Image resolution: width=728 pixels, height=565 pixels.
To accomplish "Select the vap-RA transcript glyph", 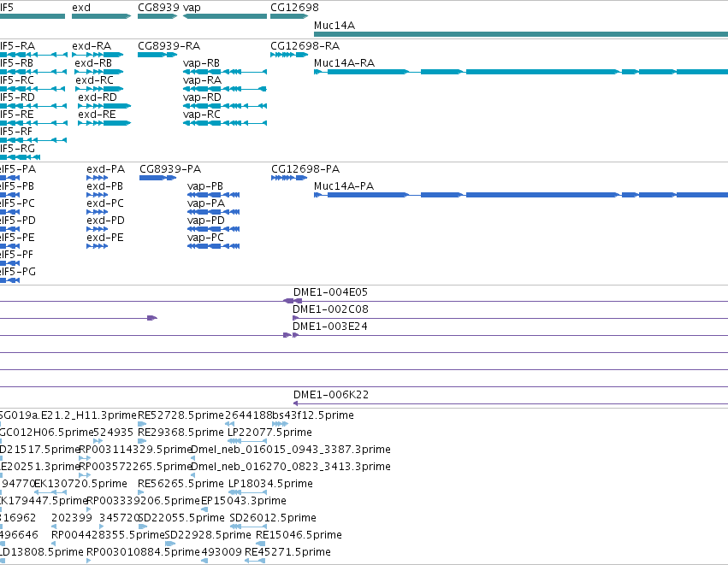I will pos(225,89).
